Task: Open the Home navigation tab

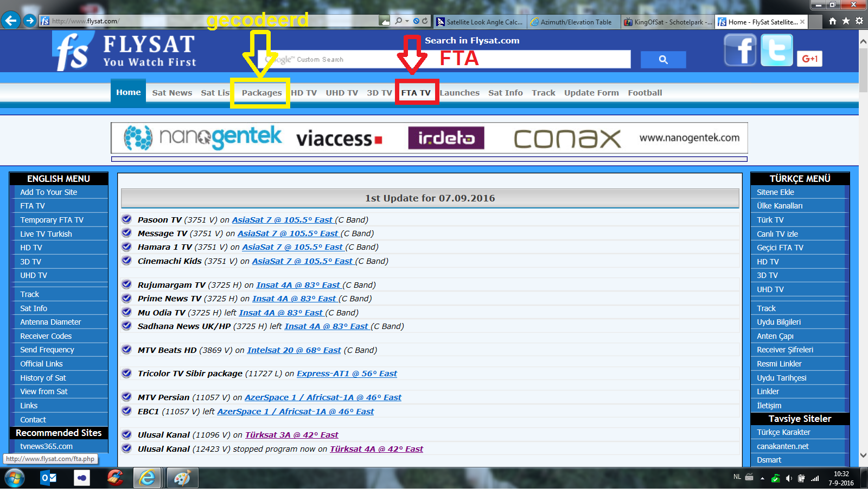Action: pyautogui.click(x=128, y=92)
